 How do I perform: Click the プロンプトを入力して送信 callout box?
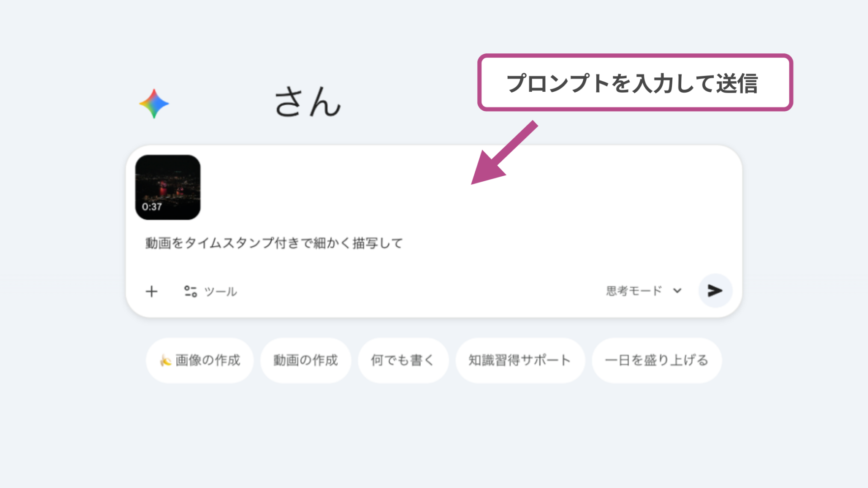tap(635, 82)
